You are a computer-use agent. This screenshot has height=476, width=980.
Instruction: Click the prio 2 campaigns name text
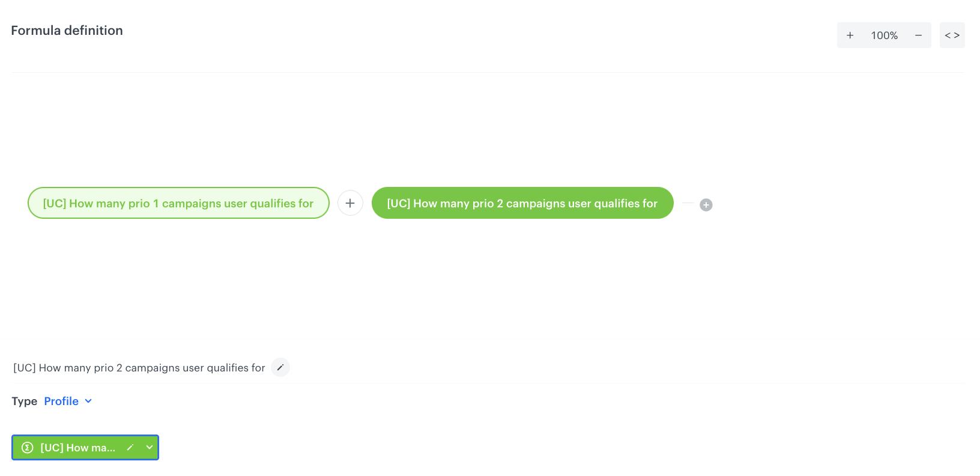point(139,368)
